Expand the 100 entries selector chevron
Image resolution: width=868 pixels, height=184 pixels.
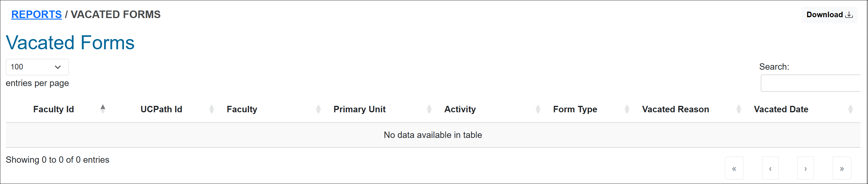[58, 67]
